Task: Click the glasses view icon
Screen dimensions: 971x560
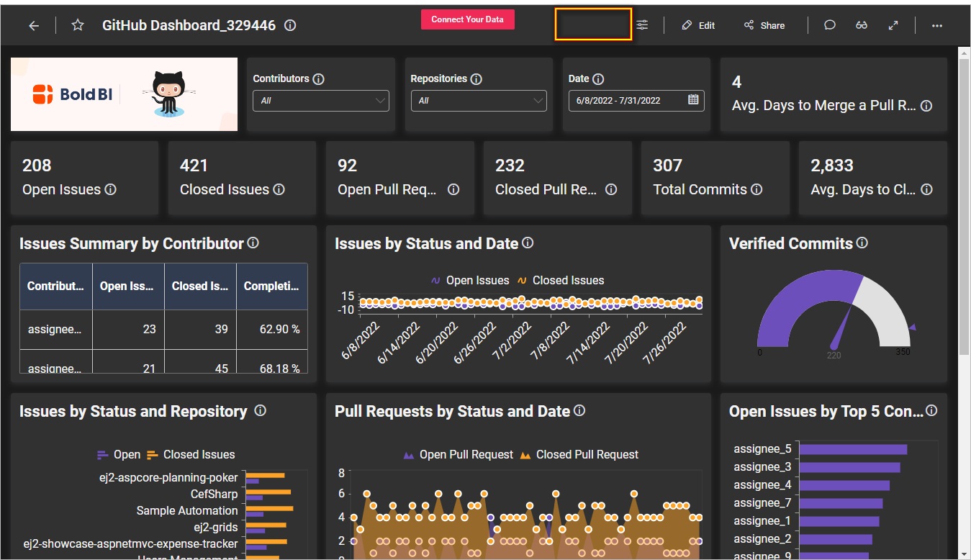Action: coord(862,25)
